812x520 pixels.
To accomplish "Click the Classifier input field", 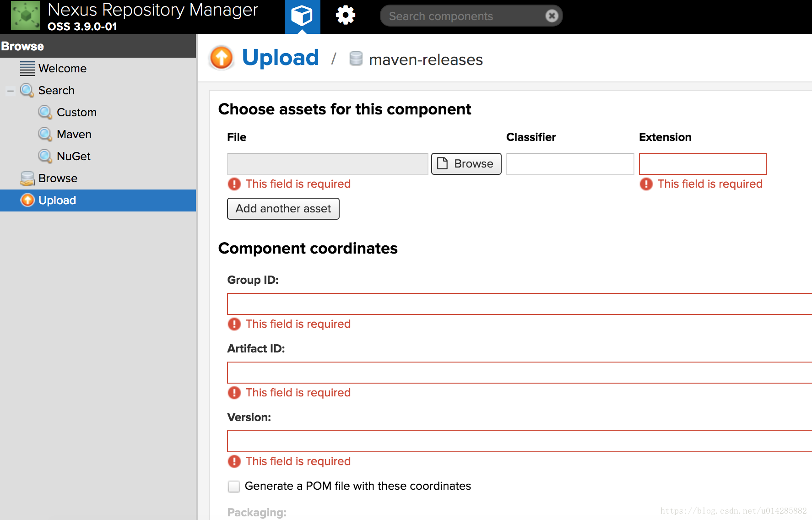I will (x=570, y=164).
